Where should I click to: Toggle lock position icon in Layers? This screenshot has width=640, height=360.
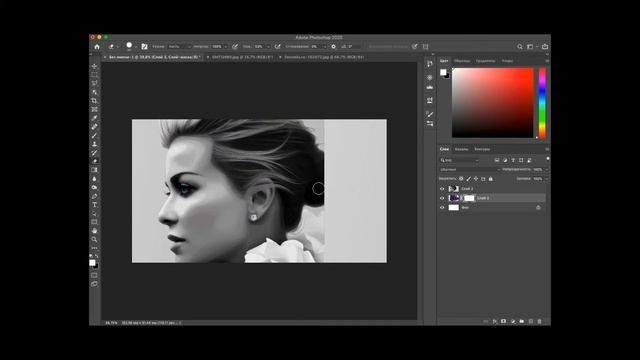tap(476, 179)
